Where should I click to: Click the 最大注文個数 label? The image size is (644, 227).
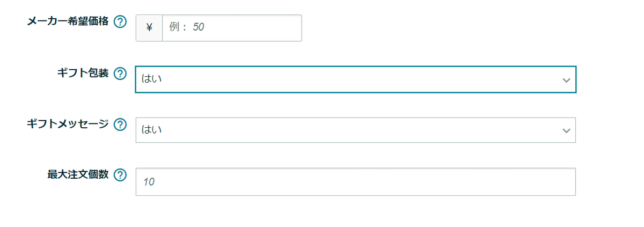pyautogui.click(x=78, y=174)
